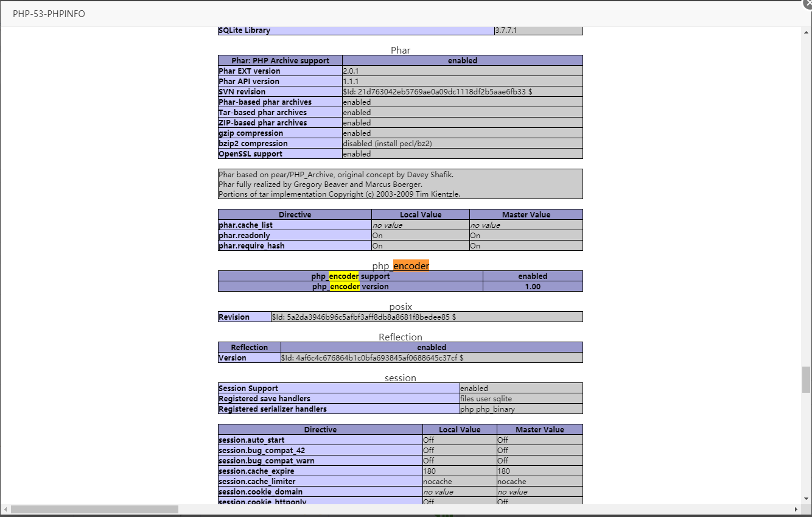Click the session.cache_expire directive
This screenshot has height=517, width=812.
coord(256,471)
